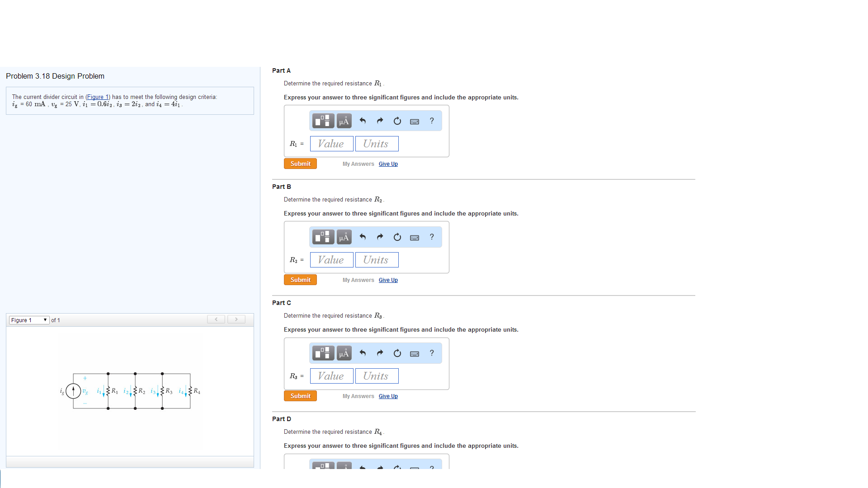Submit the Part C answer for R3

pyautogui.click(x=300, y=396)
